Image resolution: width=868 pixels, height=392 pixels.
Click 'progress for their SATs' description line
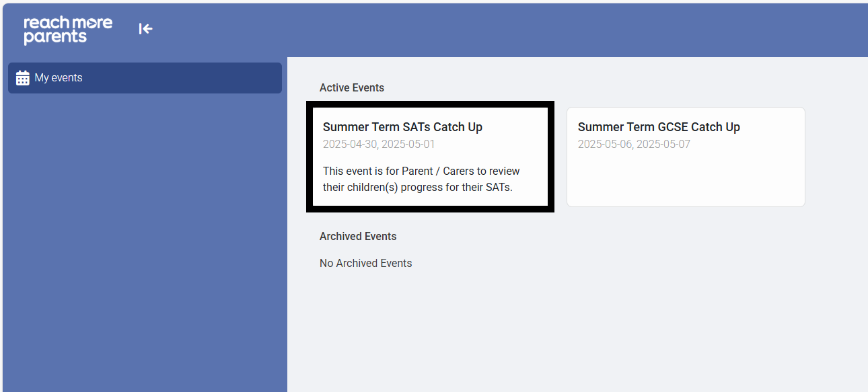click(x=418, y=188)
